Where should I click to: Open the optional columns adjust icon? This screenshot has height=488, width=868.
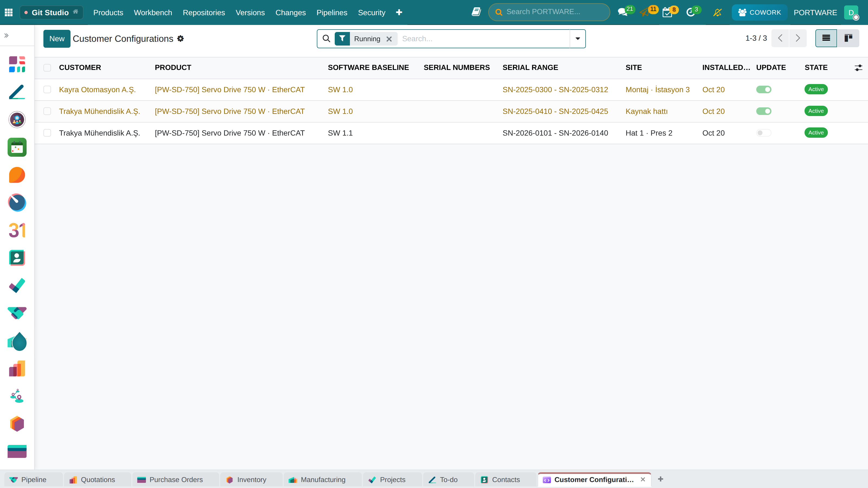(x=858, y=68)
